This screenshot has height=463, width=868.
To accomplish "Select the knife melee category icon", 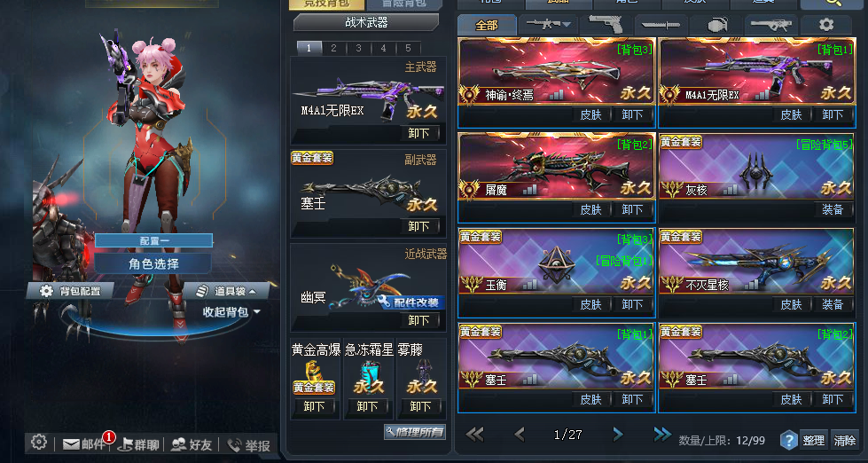I will click(661, 25).
